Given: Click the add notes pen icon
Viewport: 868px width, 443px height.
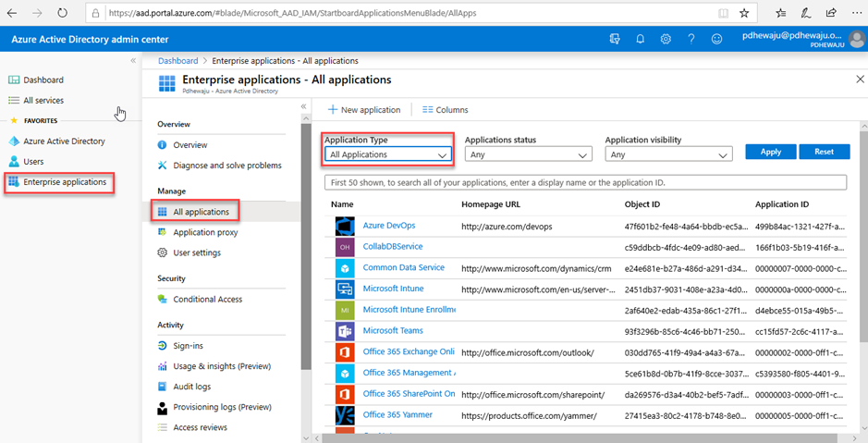Looking at the screenshot, I should [806, 13].
